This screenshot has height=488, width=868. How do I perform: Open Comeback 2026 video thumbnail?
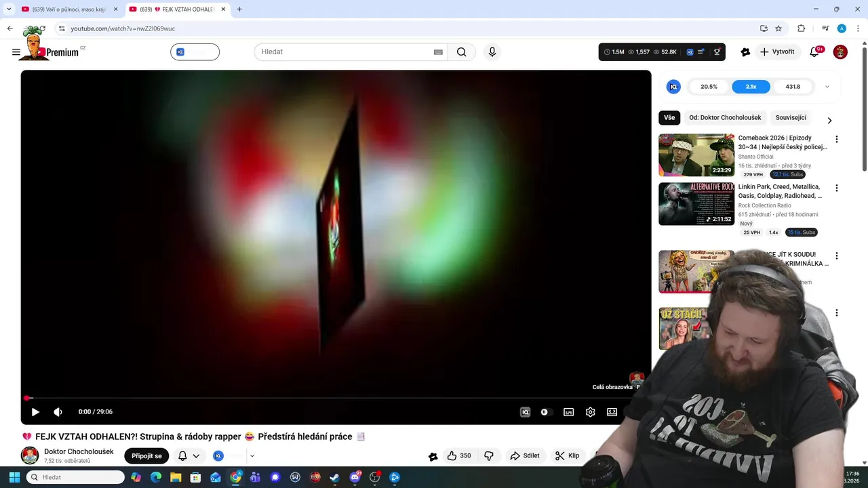click(696, 155)
